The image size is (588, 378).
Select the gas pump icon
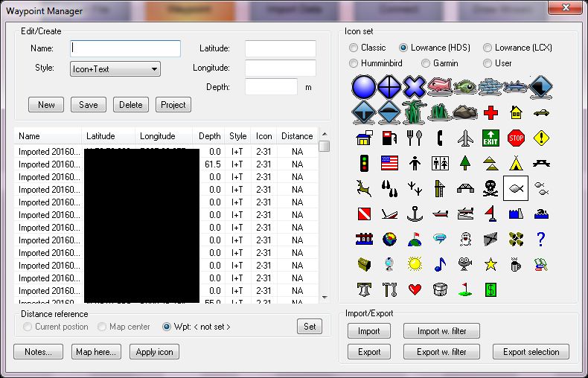point(389,138)
